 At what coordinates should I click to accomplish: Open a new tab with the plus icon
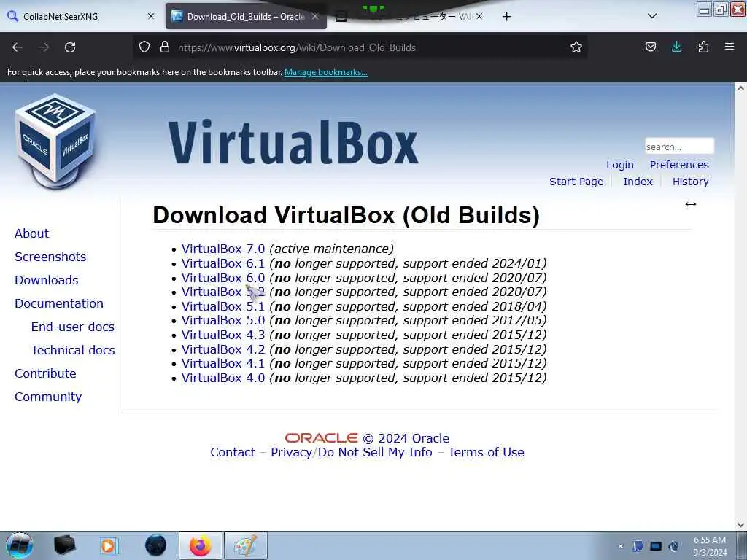506,17
